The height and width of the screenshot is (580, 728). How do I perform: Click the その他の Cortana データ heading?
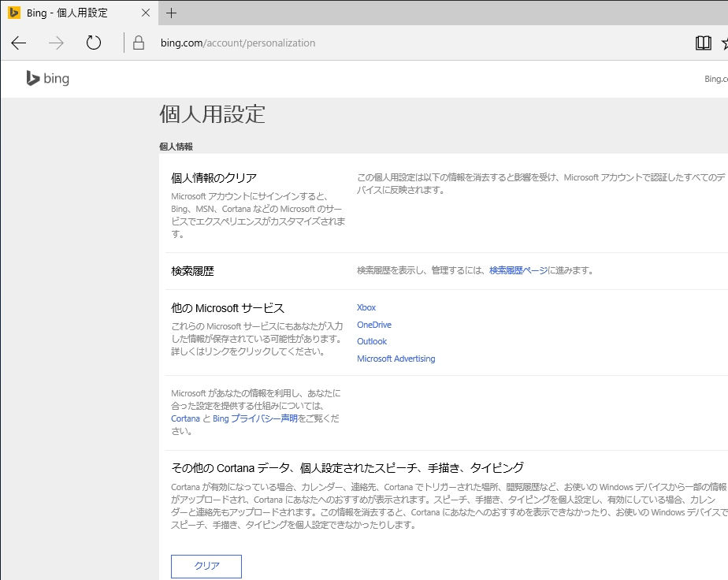tap(347, 467)
